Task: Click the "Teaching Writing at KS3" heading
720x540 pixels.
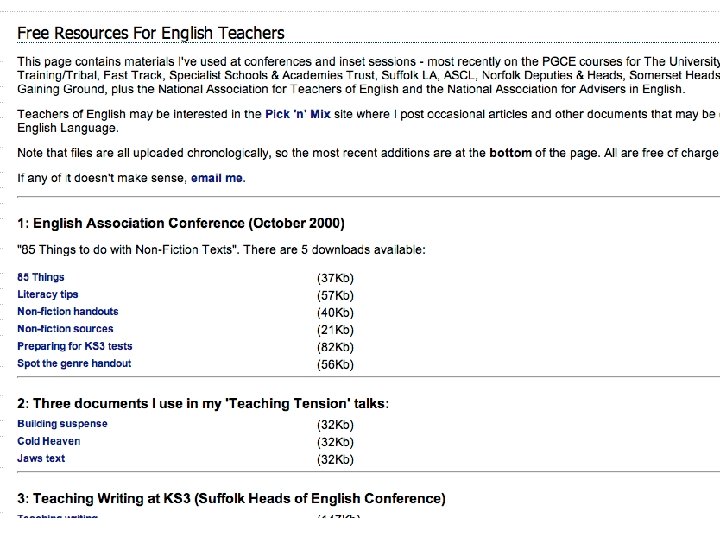Action: click(x=231, y=498)
